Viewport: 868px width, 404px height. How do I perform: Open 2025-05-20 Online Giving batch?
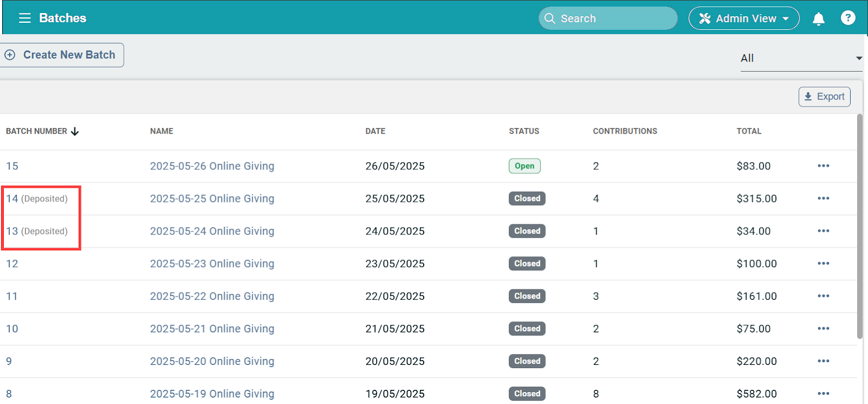(212, 362)
